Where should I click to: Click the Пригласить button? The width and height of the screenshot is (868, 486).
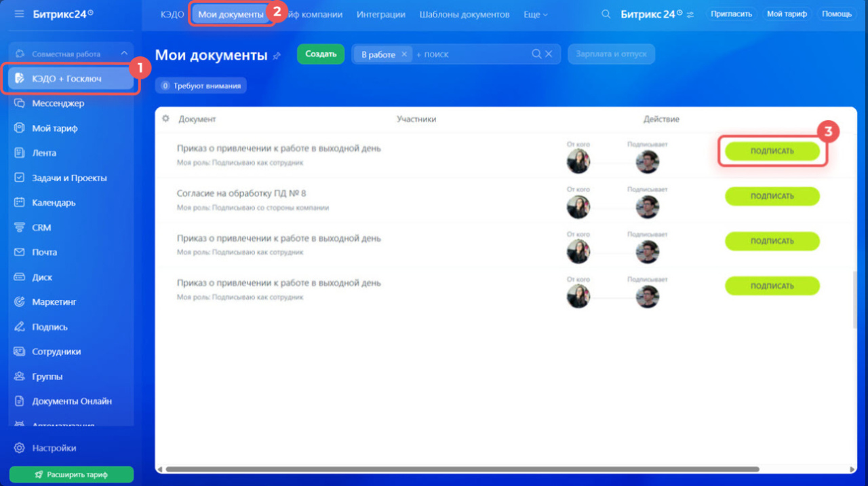(732, 14)
